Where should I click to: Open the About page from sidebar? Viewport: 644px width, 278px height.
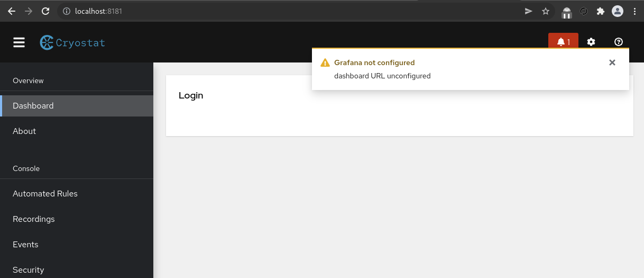77,131
